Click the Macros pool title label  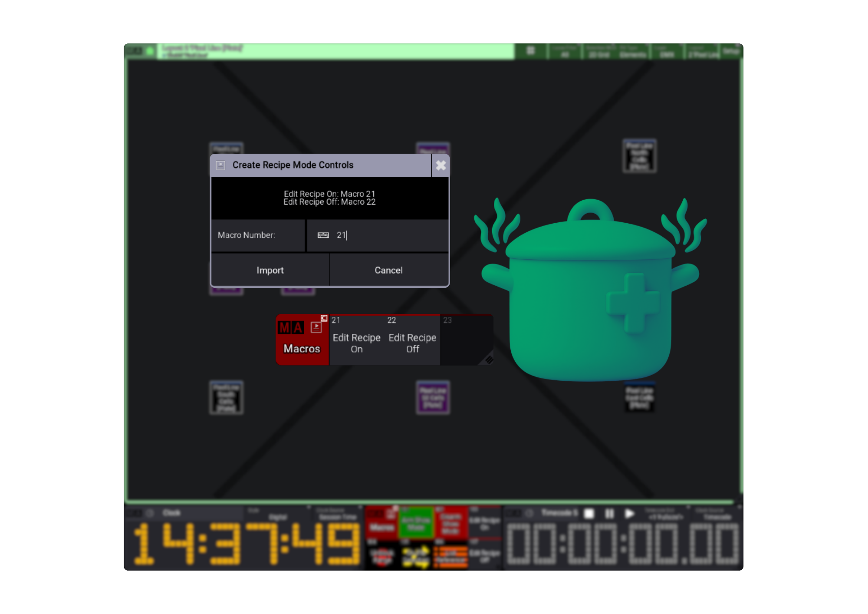(x=302, y=349)
